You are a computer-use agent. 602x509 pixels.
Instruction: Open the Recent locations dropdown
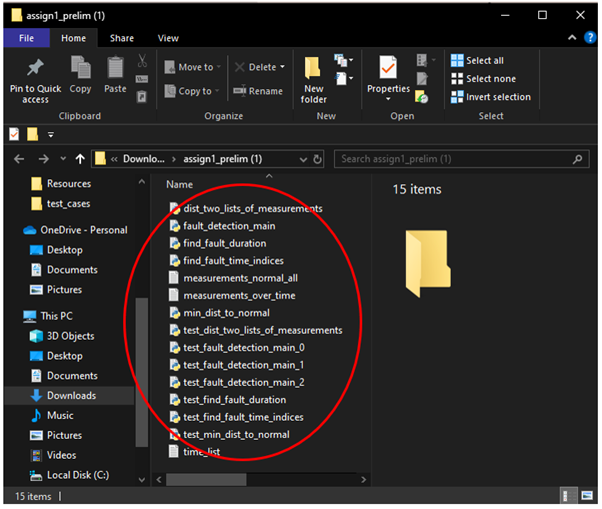point(63,159)
